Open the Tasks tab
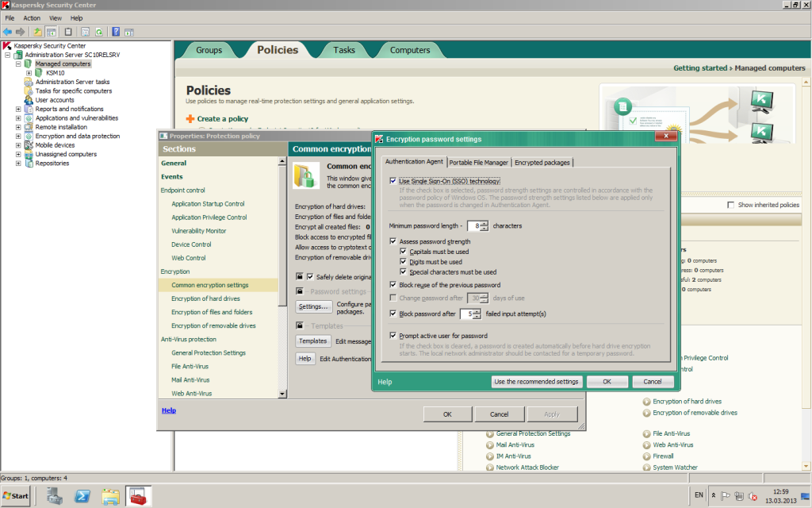812x508 pixels. coord(344,50)
